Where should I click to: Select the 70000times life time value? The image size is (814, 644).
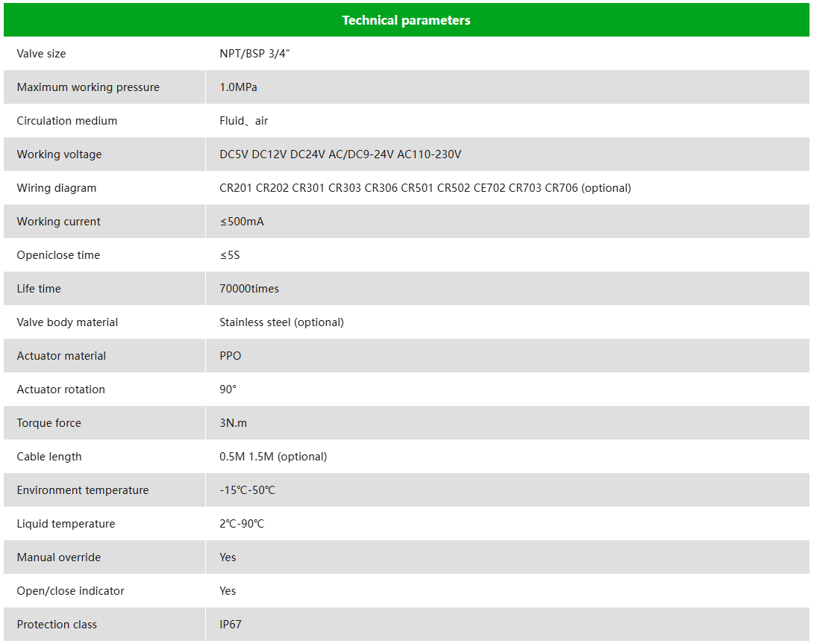point(249,289)
